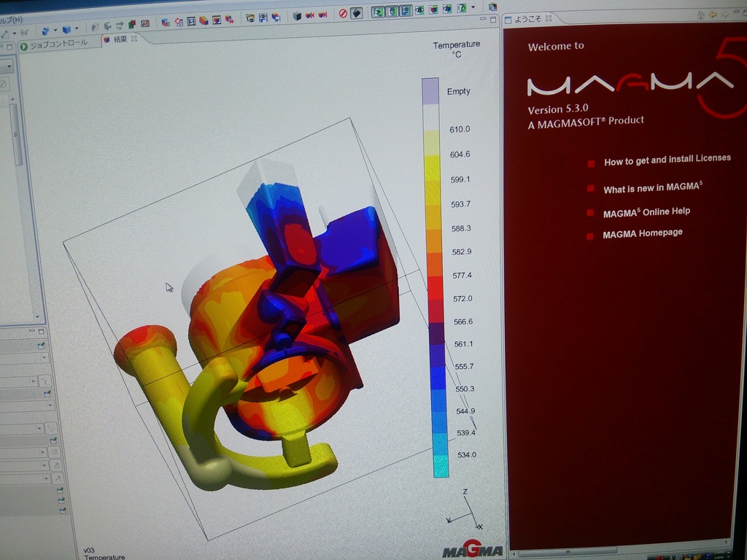Open the dropdown arrow beside the question mark icon
747x560 pixels.
[473, 7]
